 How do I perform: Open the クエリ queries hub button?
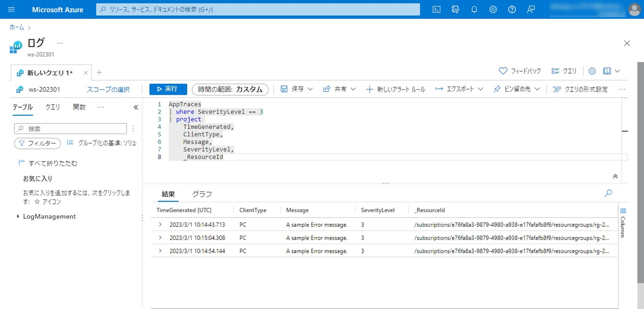pyautogui.click(x=564, y=71)
